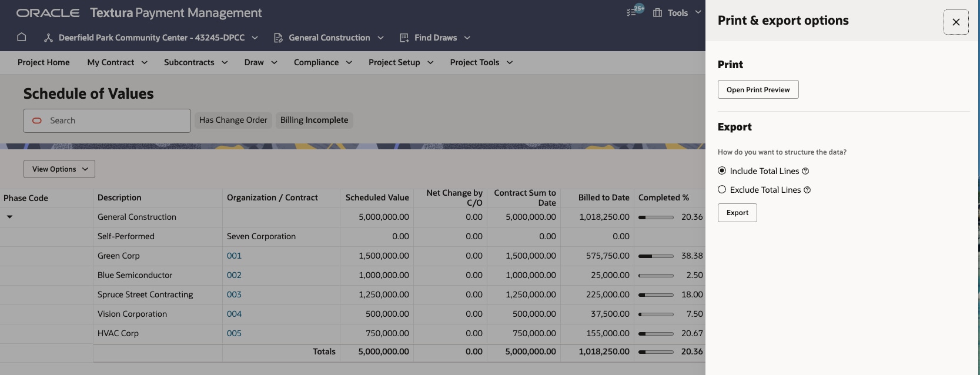This screenshot has height=375, width=980.
Task: Collapse the General Construction phase row
Action: click(9, 217)
